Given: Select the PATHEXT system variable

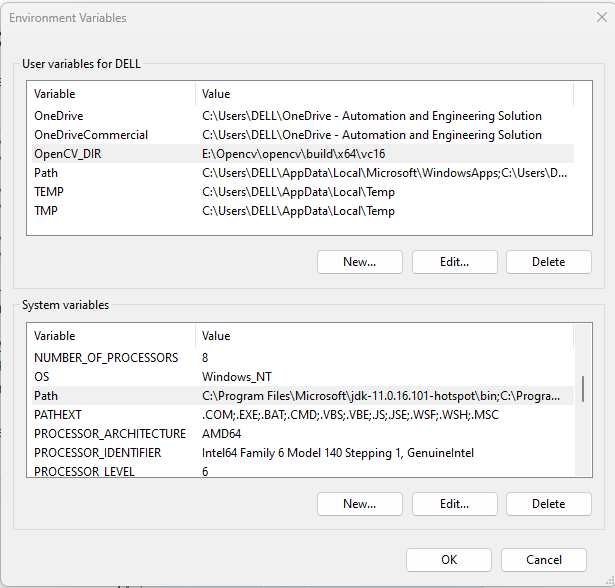Looking at the screenshot, I should [58, 415].
